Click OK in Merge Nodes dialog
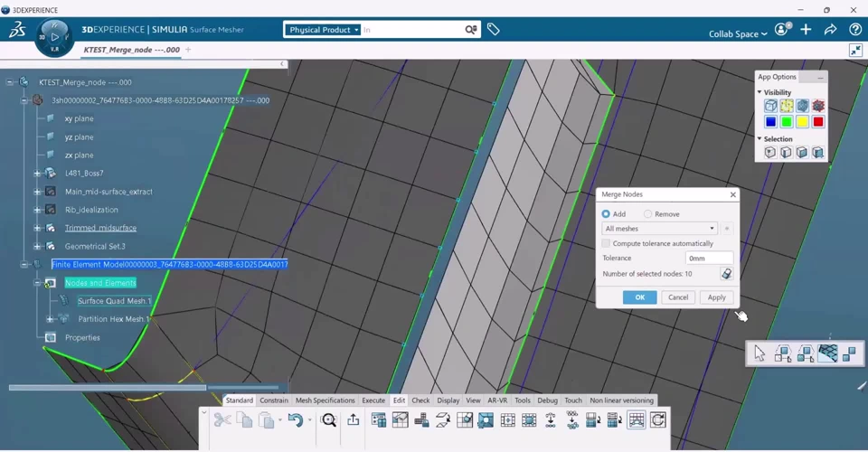 pyautogui.click(x=640, y=297)
